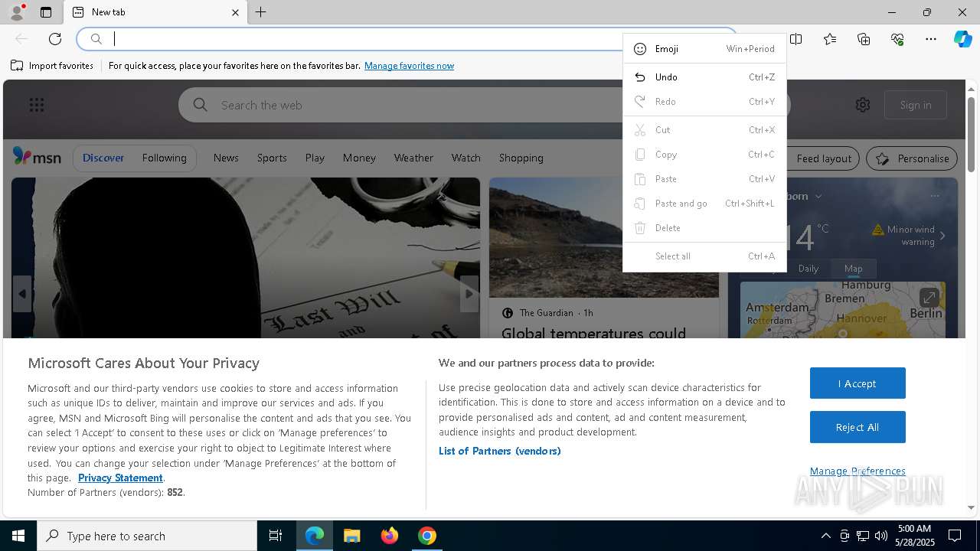Open the News tab

[x=226, y=158]
